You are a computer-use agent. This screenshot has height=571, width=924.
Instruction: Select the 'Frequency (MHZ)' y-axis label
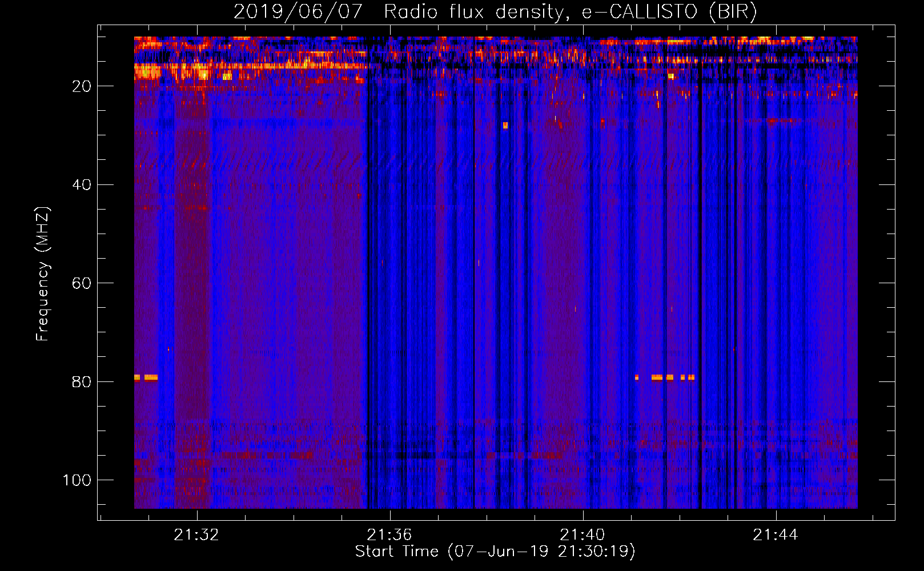tap(43, 274)
